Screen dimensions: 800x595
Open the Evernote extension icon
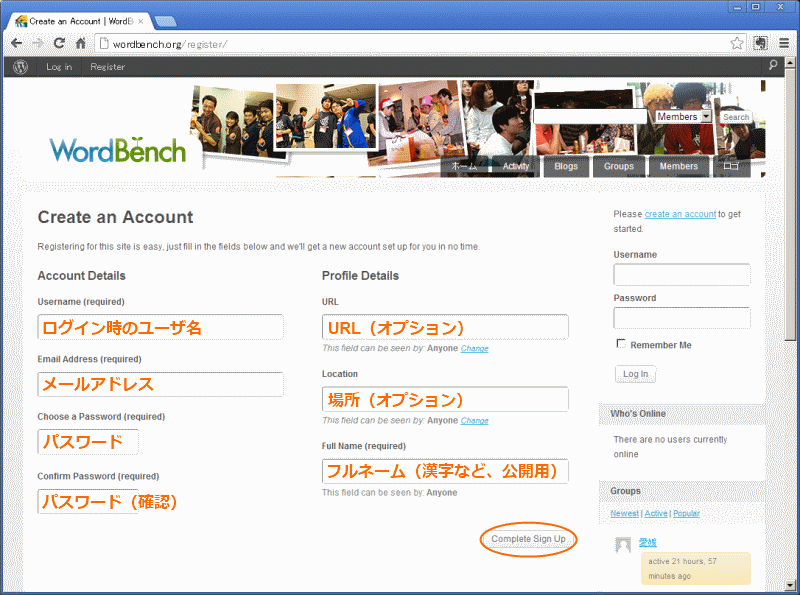760,43
